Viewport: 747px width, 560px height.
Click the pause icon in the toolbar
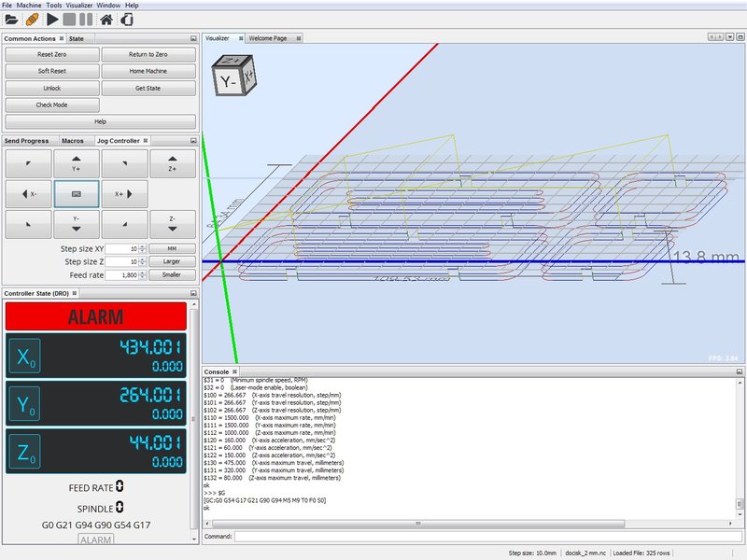tap(86, 20)
